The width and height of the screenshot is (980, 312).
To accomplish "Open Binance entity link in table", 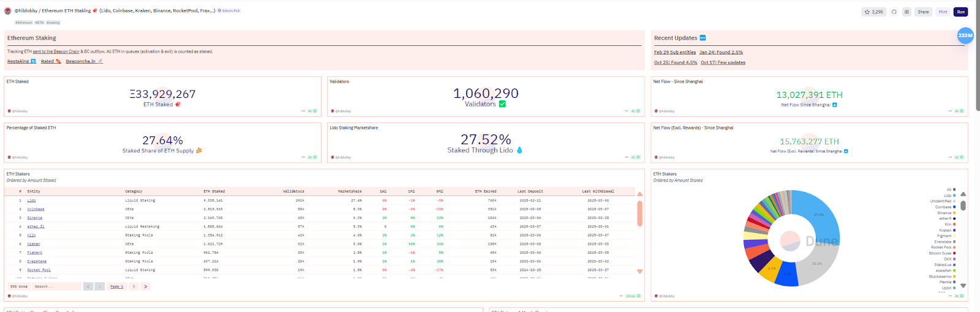I will (x=35, y=218).
